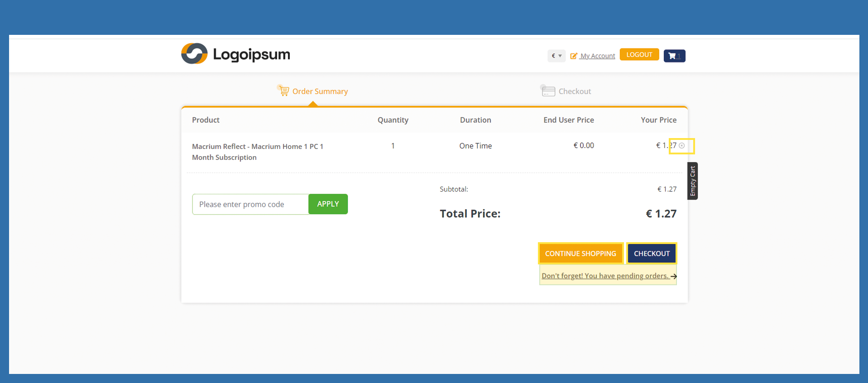Click the Order Summary cart icon
The image size is (868, 383).
[x=283, y=91]
